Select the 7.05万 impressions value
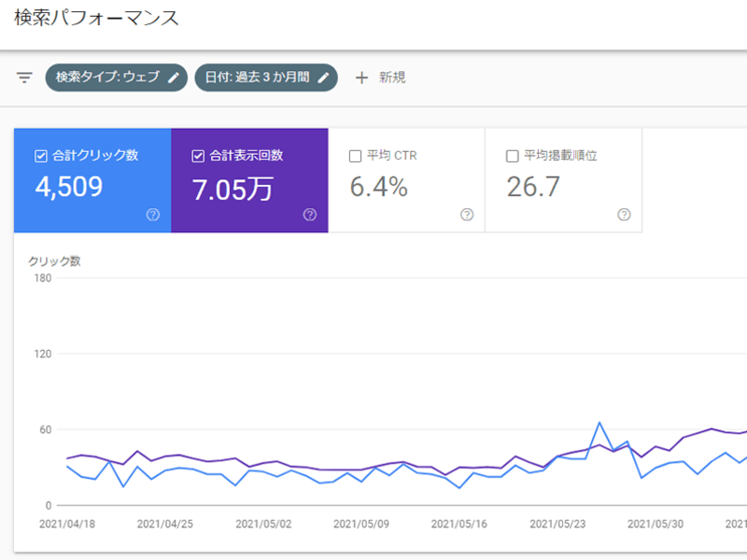 [x=233, y=189]
